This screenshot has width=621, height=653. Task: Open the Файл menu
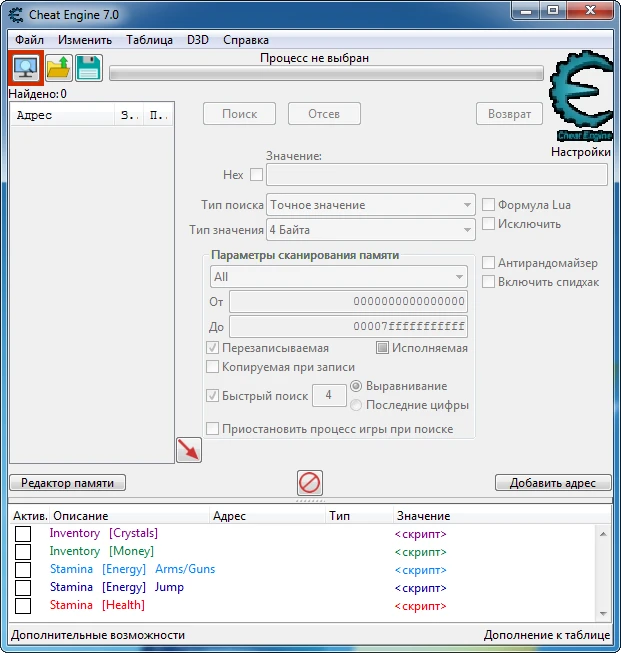coord(29,40)
